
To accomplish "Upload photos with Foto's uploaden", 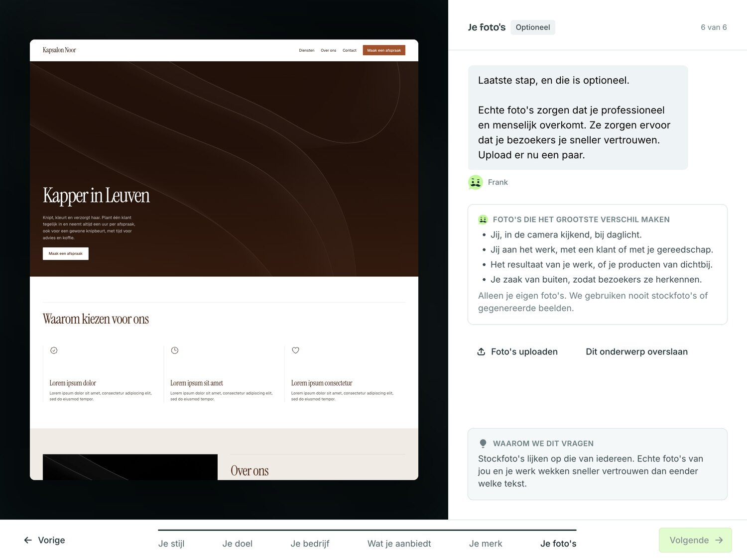I will point(517,351).
